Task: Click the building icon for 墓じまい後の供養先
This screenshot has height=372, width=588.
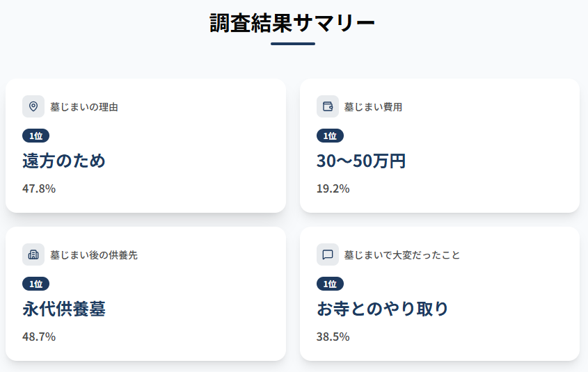Action: (33, 254)
